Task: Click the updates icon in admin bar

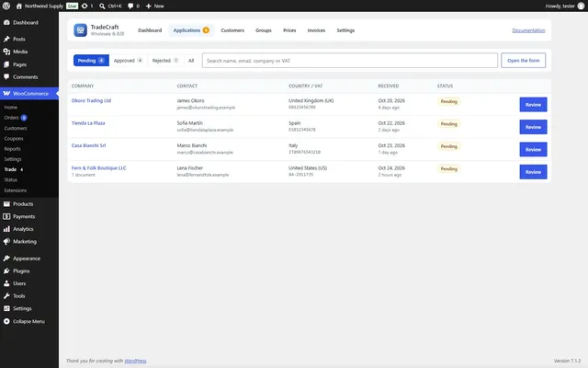Action: (x=85, y=6)
